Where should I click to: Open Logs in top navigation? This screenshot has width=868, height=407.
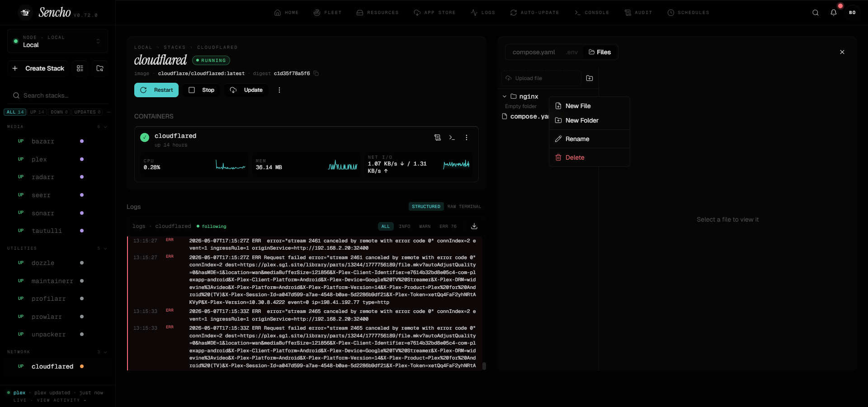[x=483, y=13]
